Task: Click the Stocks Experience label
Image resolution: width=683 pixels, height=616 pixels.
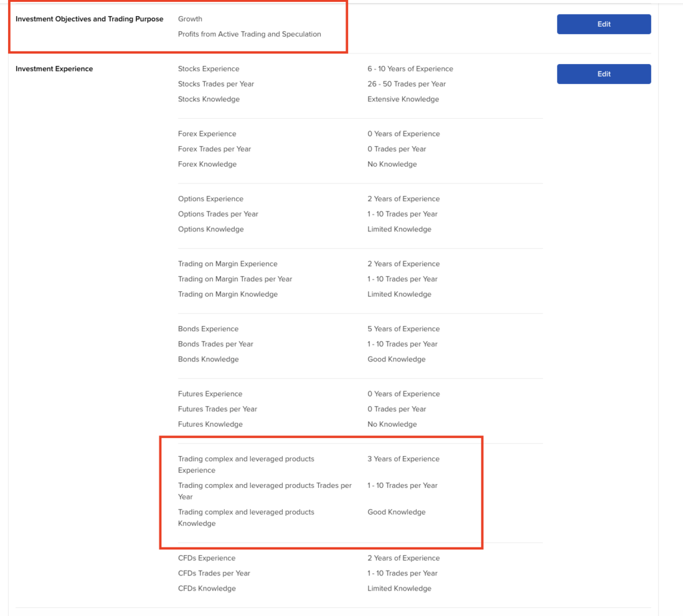Action: point(208,69)
